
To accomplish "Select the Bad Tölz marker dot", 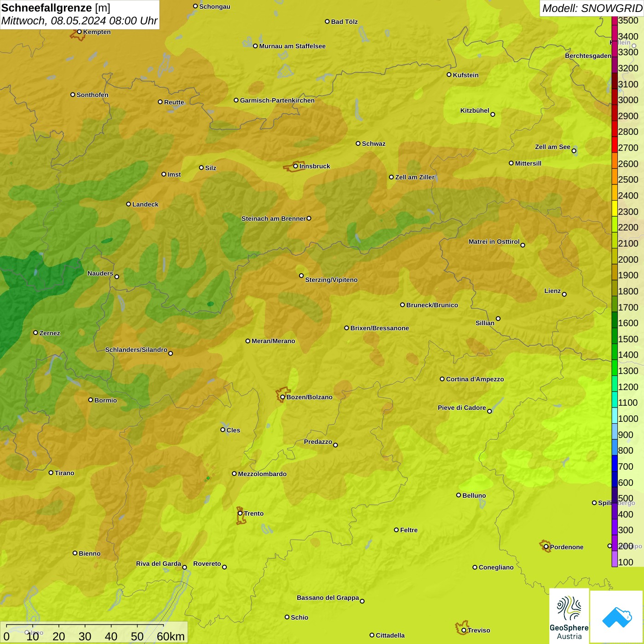I will [x=327, y=21].
